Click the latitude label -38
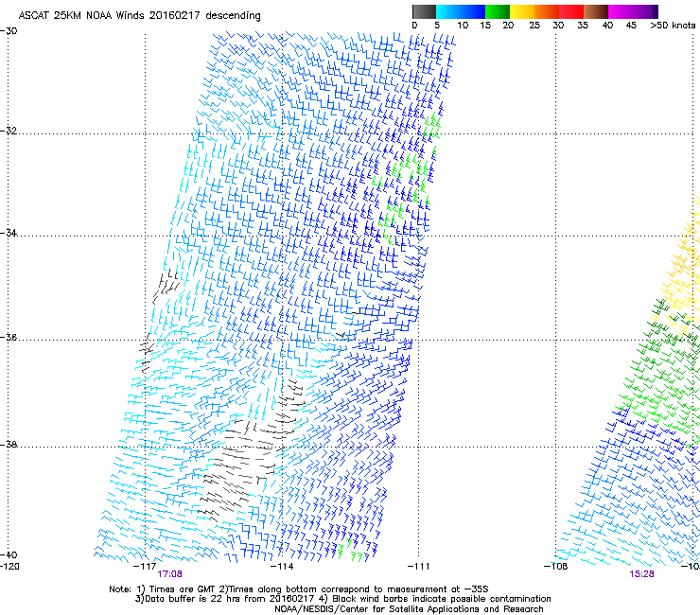Screen dimensions: 700x615 [9, 445]
